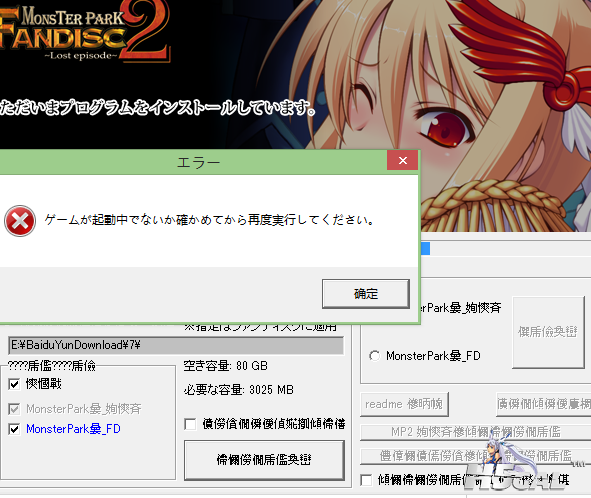
Task: Click the blue installation progress bar
Action: (426, 248)
